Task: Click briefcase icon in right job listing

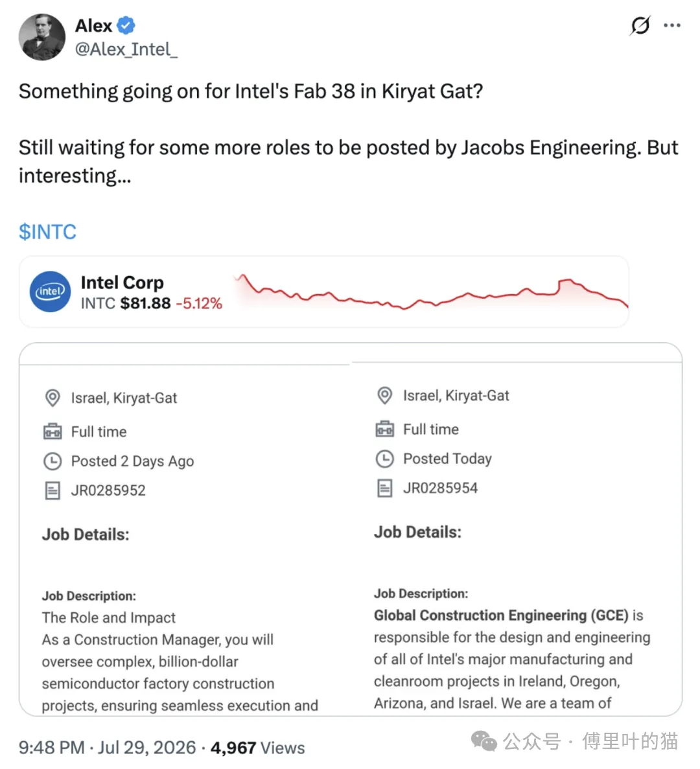Action: pos(384,429)
